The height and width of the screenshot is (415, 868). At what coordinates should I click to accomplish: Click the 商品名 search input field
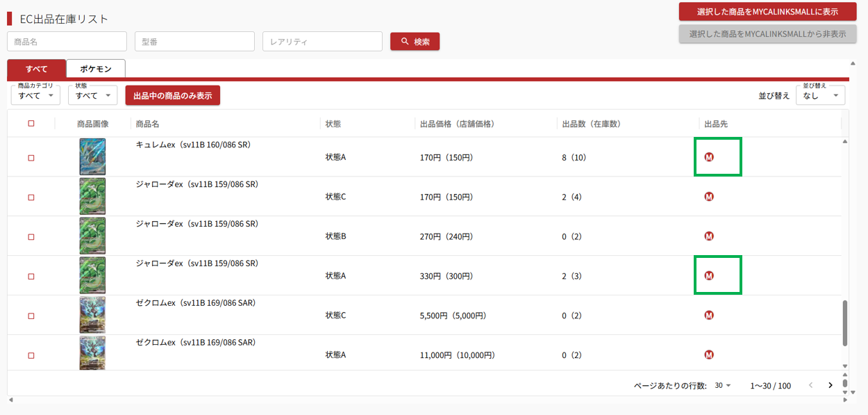click(67, 42)
